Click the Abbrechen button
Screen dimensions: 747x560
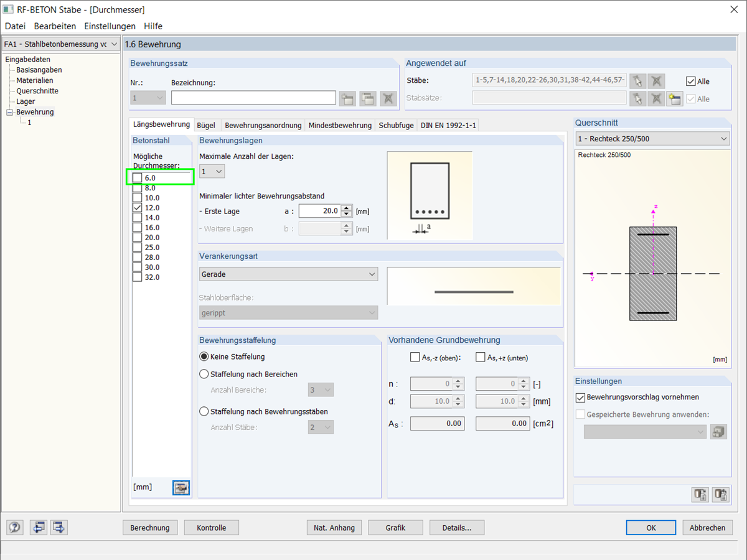click(708, 528)
